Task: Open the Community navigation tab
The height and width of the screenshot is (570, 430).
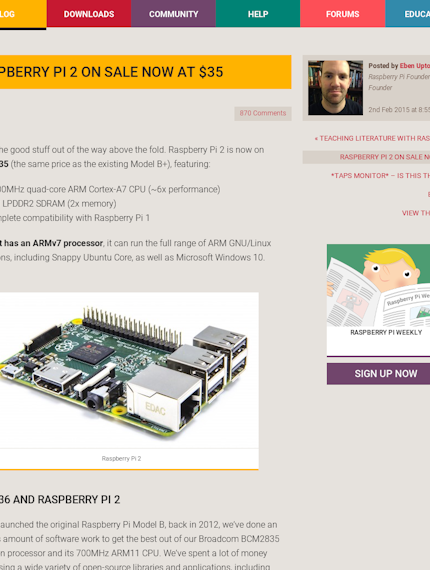Action: point(173,14)
